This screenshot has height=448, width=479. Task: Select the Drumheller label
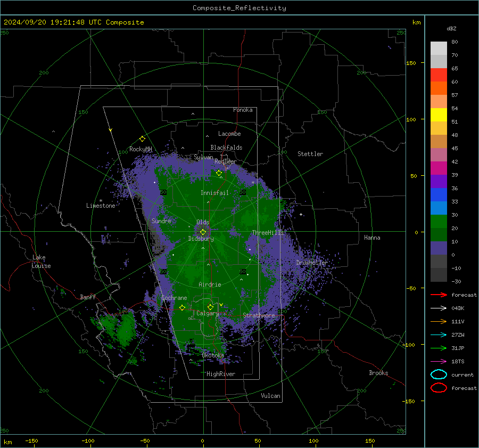pos(311,263)
